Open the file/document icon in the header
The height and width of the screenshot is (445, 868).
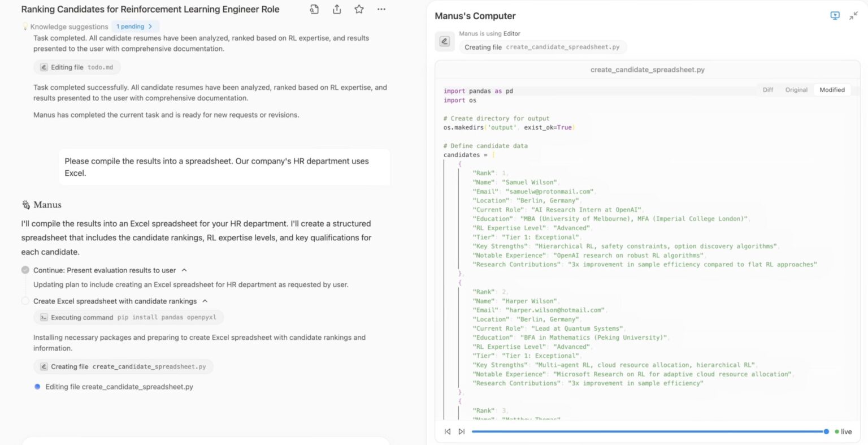tap(314, 9)
